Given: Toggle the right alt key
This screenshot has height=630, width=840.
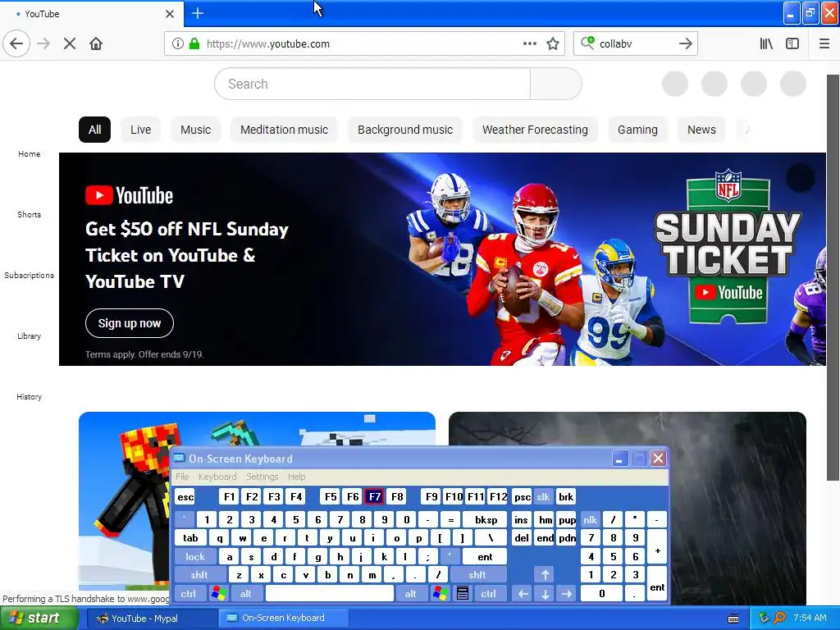Looking at the screenshot, I should point(410,594).
